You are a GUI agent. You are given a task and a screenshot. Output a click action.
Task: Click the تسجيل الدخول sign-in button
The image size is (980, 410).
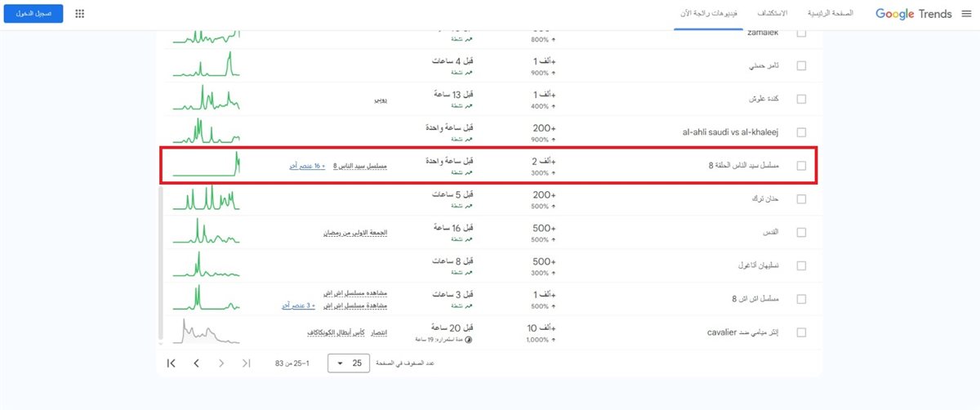pyautogui.click(x=33, y=14)
